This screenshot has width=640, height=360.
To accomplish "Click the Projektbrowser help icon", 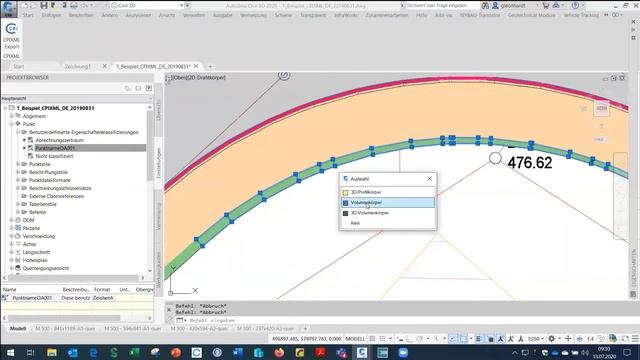I will pyautogui.click(x=149, y=88).
